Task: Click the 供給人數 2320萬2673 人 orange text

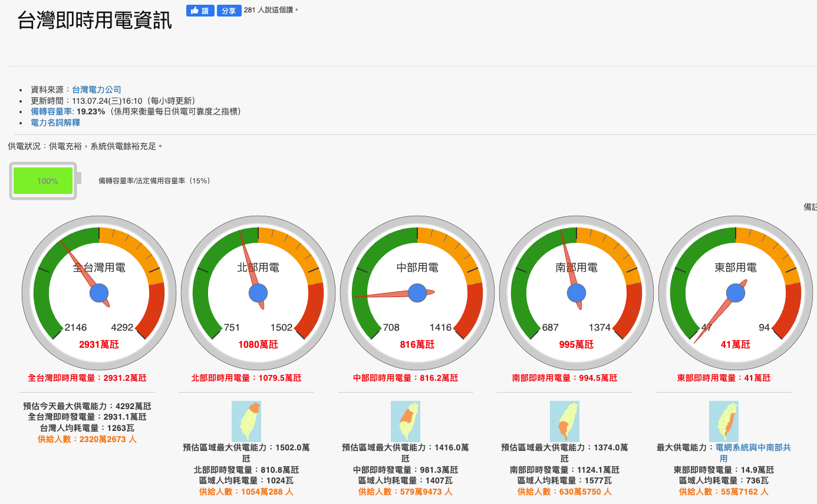Action: (x=87, y=439)
